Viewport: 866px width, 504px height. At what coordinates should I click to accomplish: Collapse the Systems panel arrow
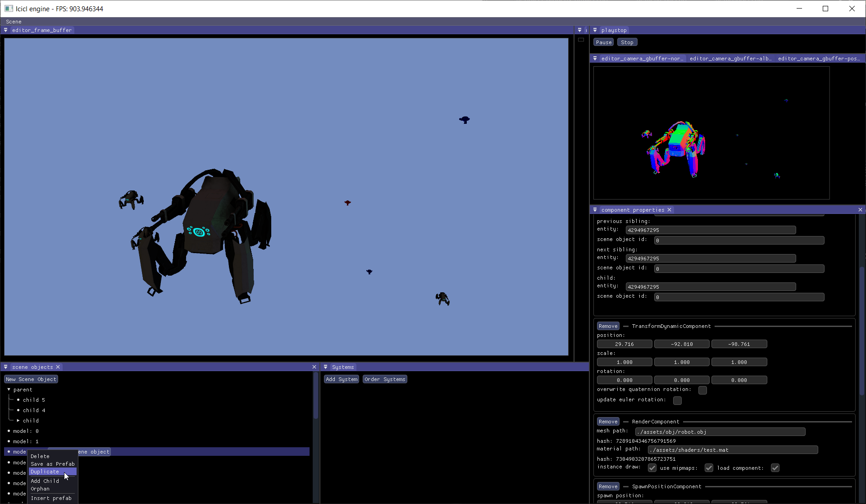(325, 367)
